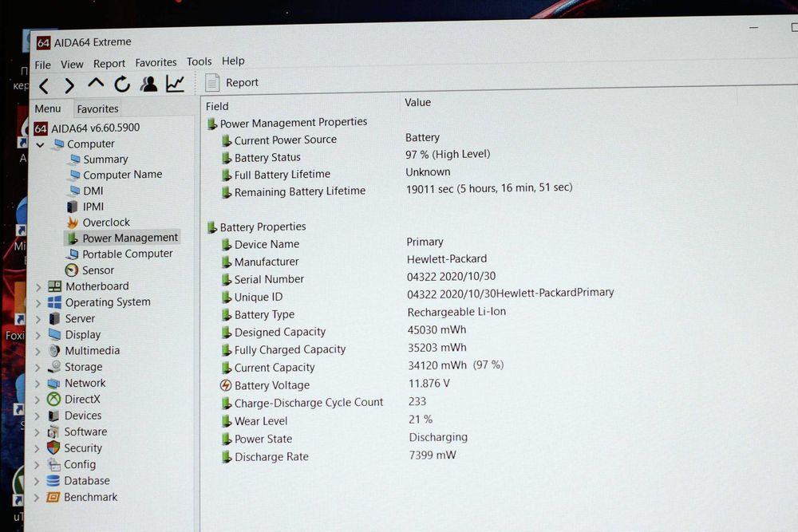Viewport: 798px width, 532px height.
Task: Expand the Motherboard node
Action: (x=38, y=287)
